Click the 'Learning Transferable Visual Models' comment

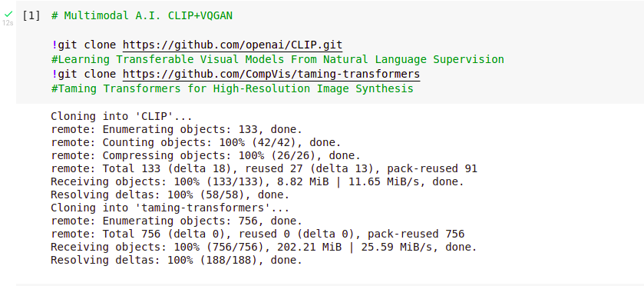pyautogui.click(x=278, y=60)
